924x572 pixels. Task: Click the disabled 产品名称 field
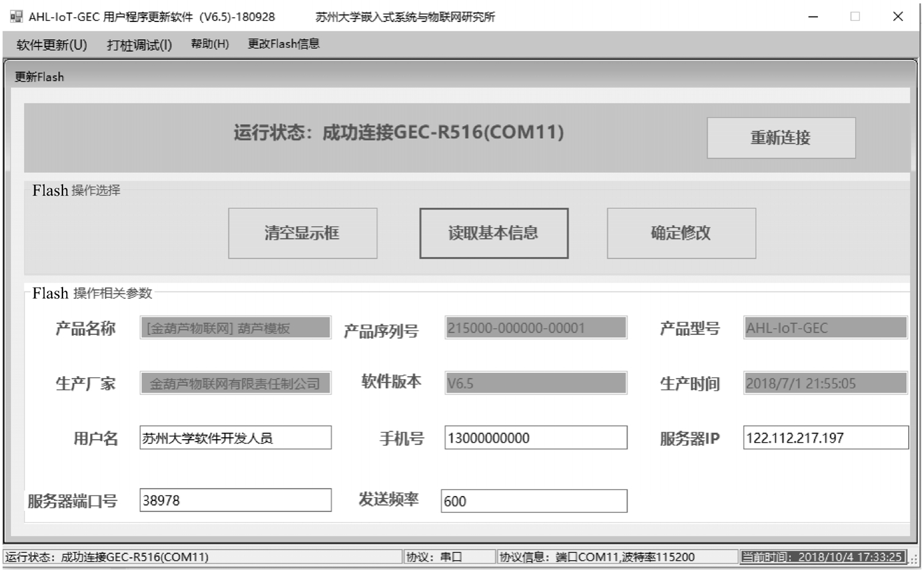(235, 328)
